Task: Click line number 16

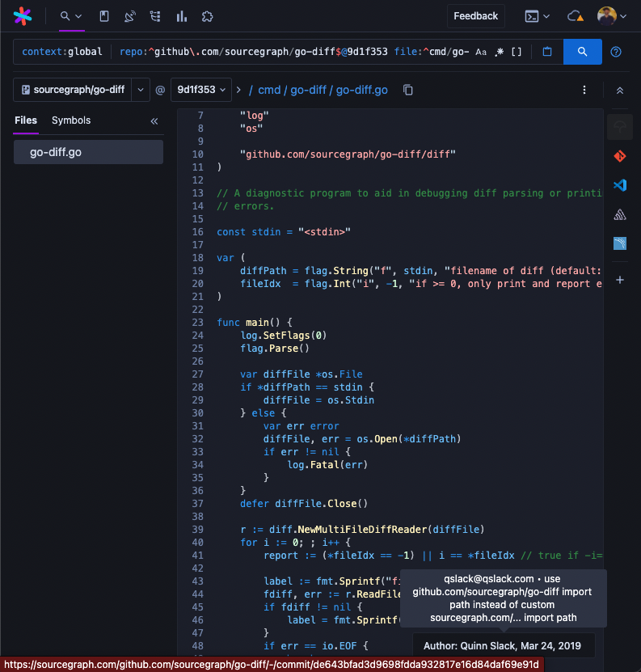Action: click(x=197, y=232)
